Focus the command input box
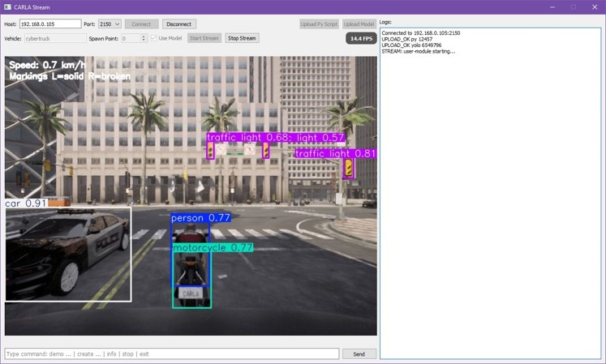The image size is (606, 364). point(172,354)
